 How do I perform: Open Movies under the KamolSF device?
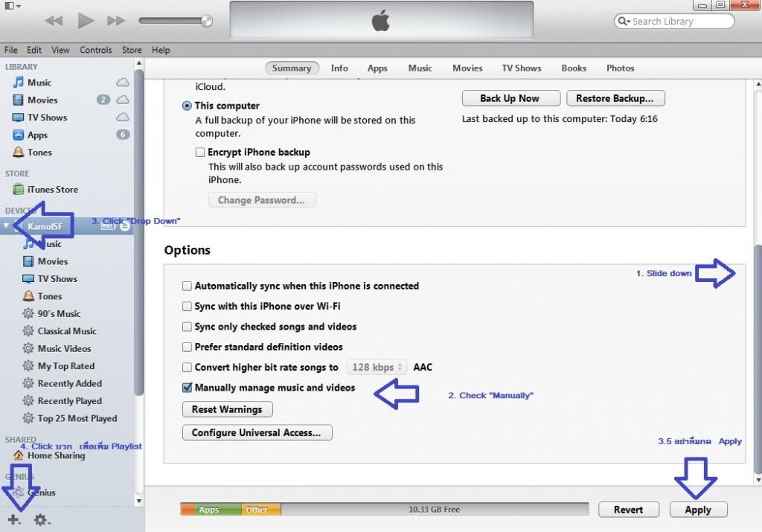click(x=53, y=261)
